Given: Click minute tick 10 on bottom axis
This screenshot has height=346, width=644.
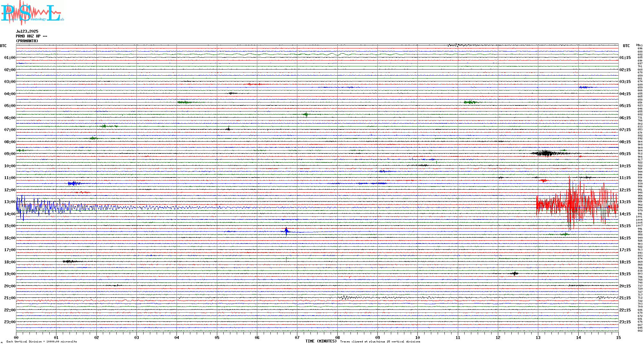Looking at the screenshot, I should click(417, 337).
